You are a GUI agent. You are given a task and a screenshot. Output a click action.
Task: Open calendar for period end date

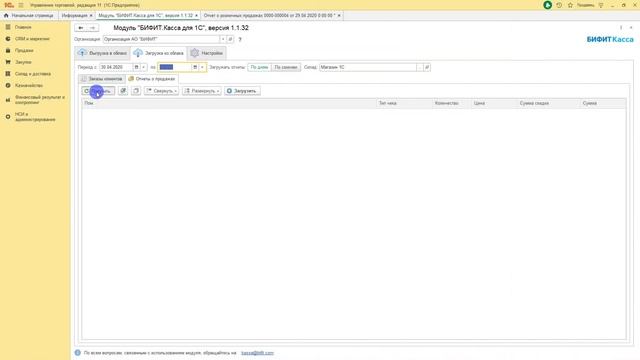[195, 67]
